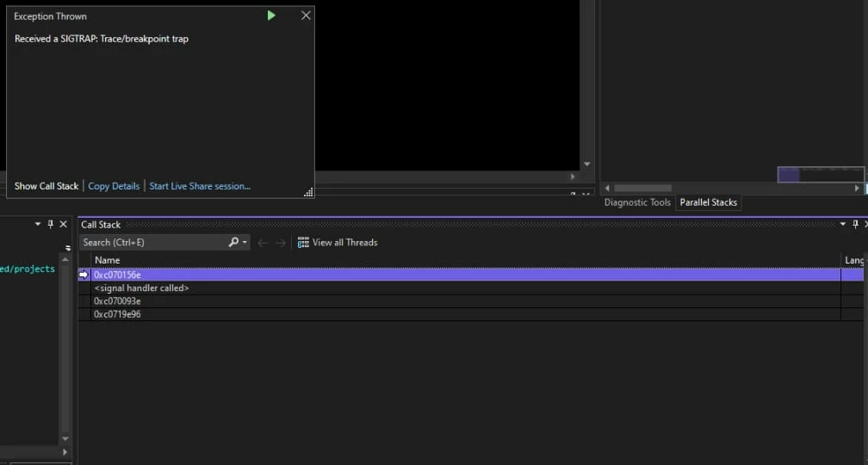868x465 pixels.
Task: Copy exception details via Copy Details
Action: pos(114,186)
